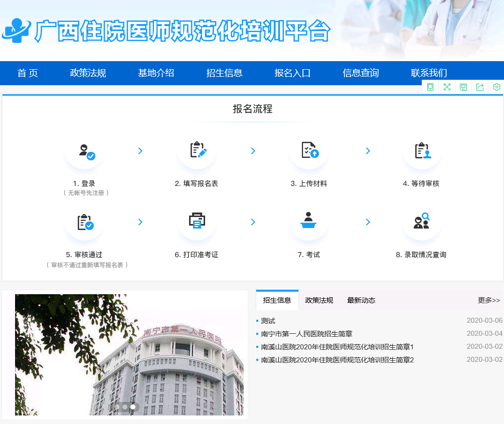
Task: Open the green gear settings icon
Action: [x=496, y=87]
